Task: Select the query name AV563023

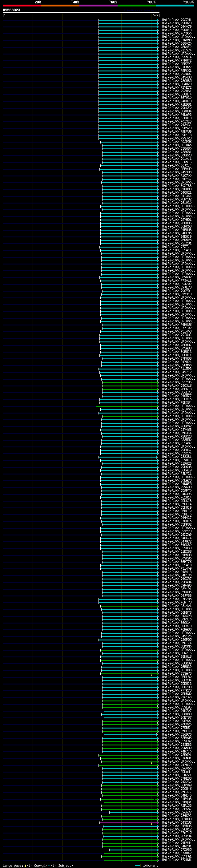Action: [x=11, y=10]
